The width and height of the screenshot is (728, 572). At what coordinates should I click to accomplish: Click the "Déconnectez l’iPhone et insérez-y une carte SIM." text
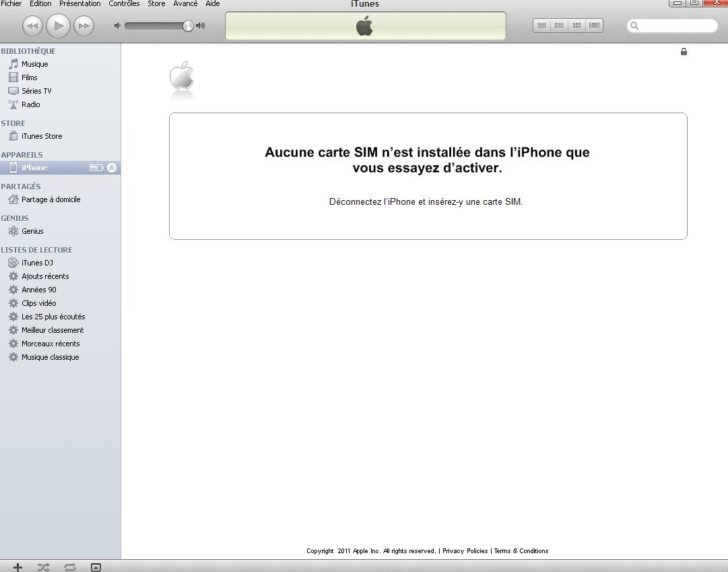point(426,201)
